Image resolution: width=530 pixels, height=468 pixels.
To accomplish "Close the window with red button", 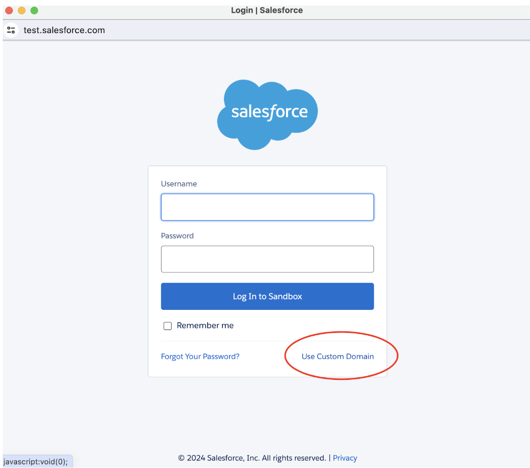I will coord(9,10).
